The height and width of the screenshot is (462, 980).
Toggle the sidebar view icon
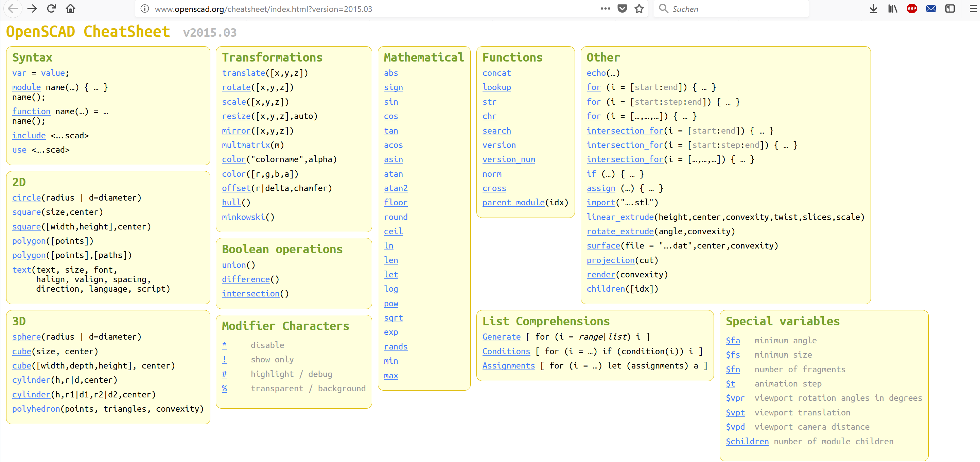point(950,8)
